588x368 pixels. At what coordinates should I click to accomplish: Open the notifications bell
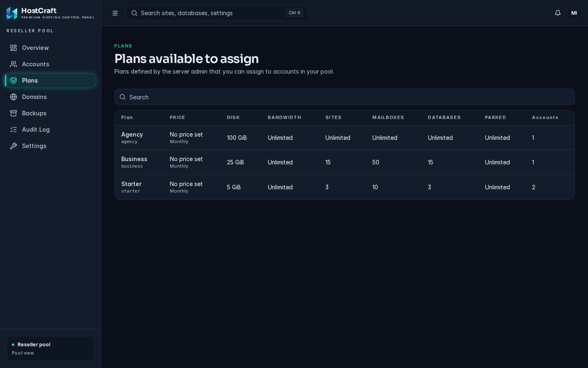point(558,13)
